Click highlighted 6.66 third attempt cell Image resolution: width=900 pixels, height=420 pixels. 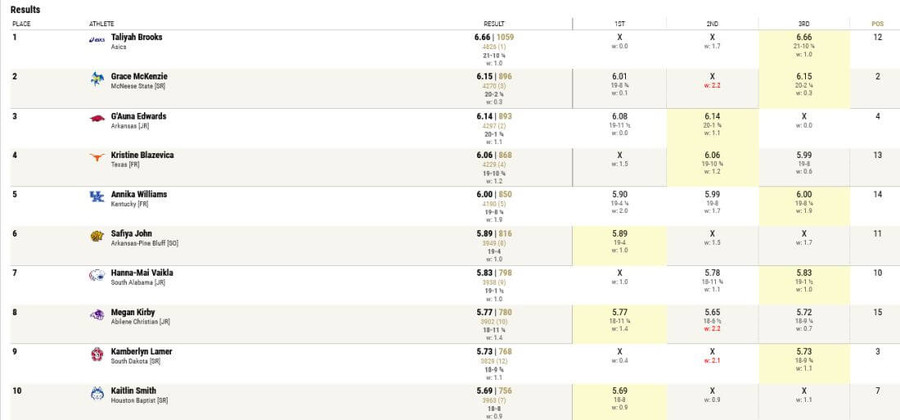tap(804, 50)
